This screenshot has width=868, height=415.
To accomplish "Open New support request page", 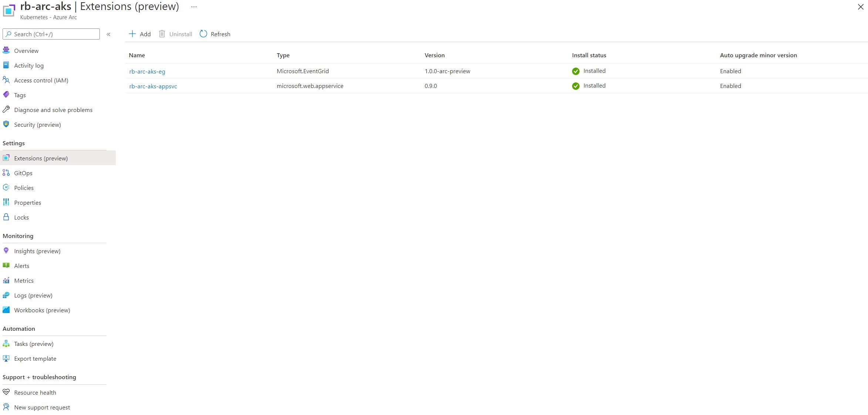I will click(42, 407).
